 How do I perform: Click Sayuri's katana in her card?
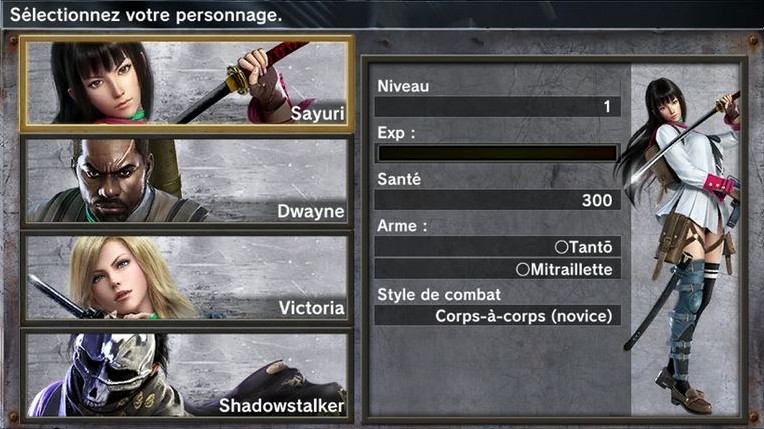[x=239, y=83]
